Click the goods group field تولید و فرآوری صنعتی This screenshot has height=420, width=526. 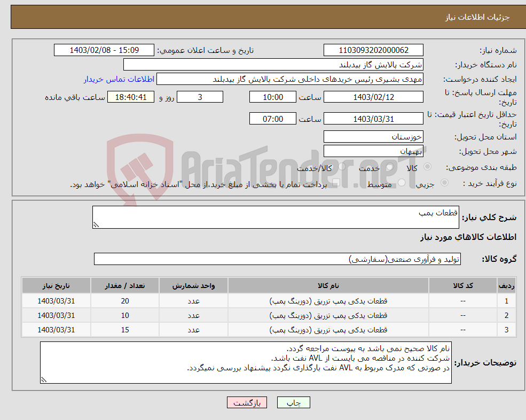(x=278, y=259)
